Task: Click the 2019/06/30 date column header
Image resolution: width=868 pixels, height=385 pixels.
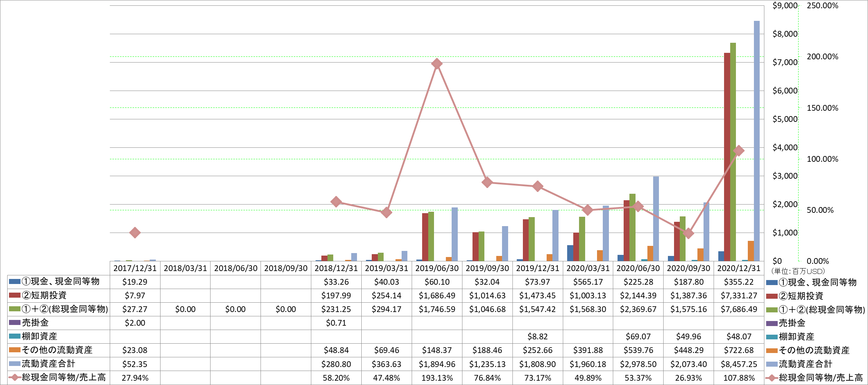Action: [x=437, y=268]
